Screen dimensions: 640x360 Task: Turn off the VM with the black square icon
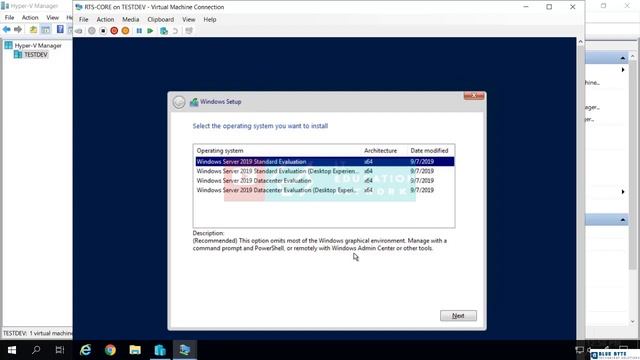[x=103, y=31]
